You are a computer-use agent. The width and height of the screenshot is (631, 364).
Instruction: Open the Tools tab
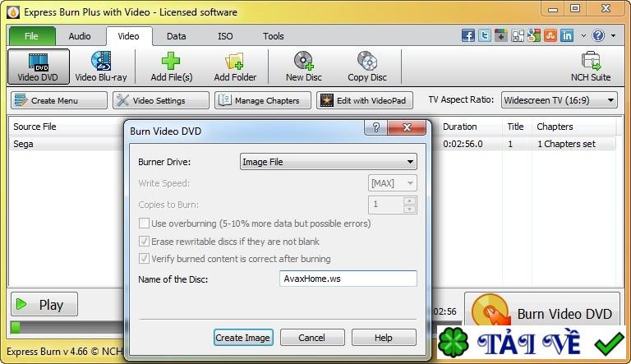pyautogui.click(x=274, y=36)
